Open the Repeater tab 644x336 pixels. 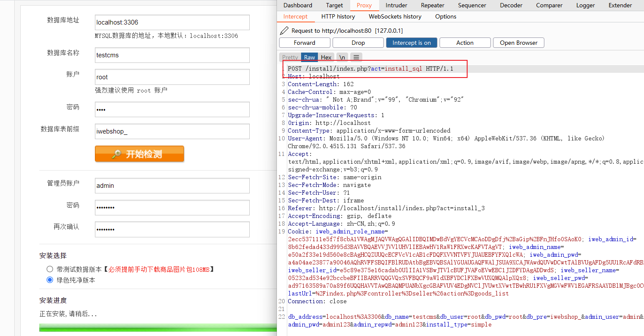[433, 5]
